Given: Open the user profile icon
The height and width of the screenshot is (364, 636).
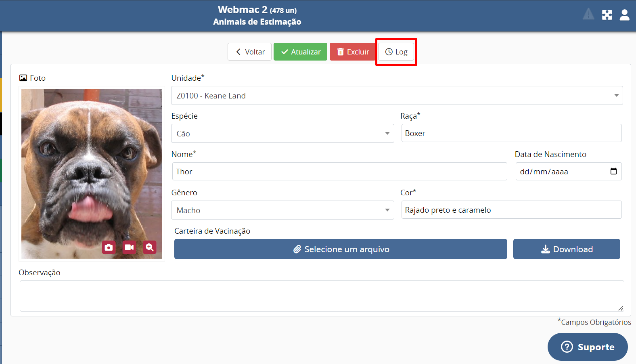Looking at the screenshot, I should click(x=624, y=15).
